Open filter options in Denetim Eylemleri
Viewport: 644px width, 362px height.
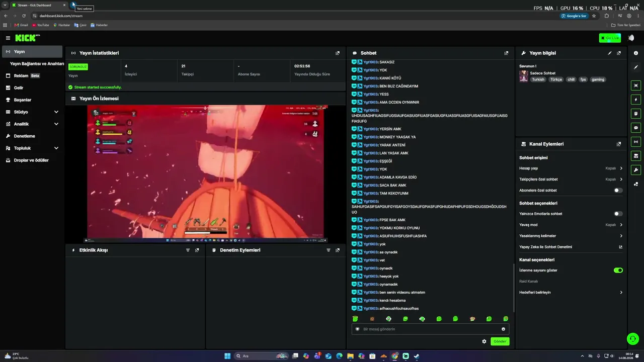click(x=329, y=250)
